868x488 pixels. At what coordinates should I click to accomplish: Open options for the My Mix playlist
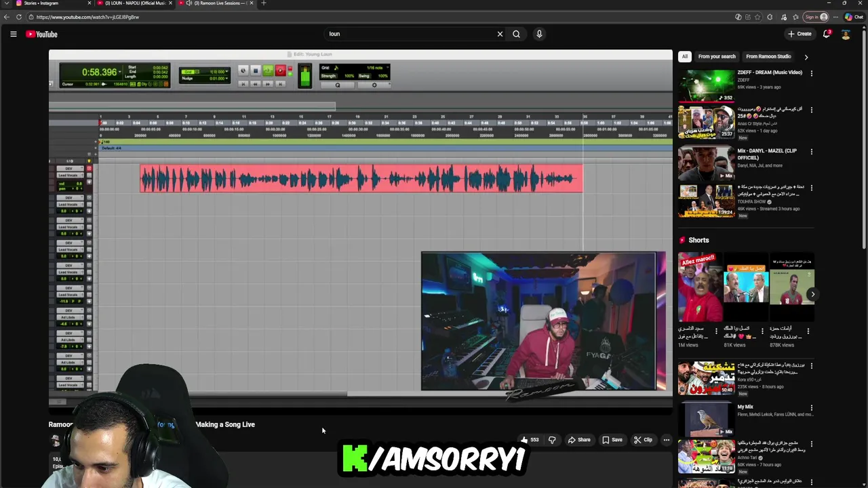coord(811,408)
